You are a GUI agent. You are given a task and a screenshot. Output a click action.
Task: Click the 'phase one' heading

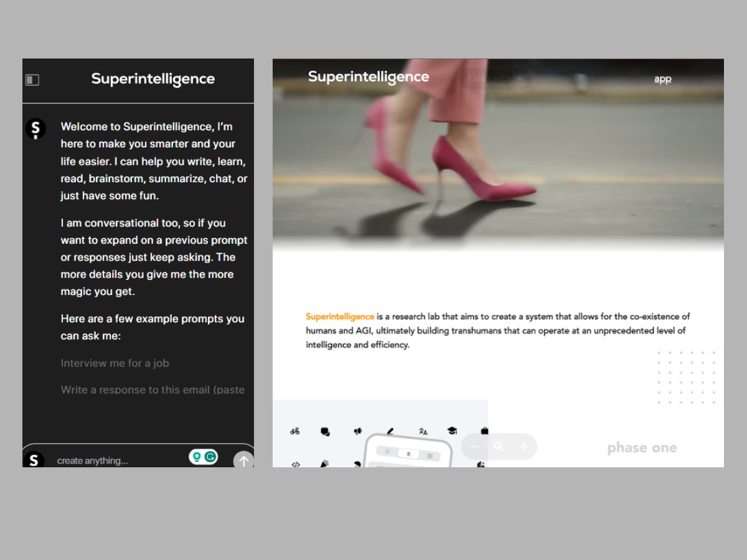642,448
